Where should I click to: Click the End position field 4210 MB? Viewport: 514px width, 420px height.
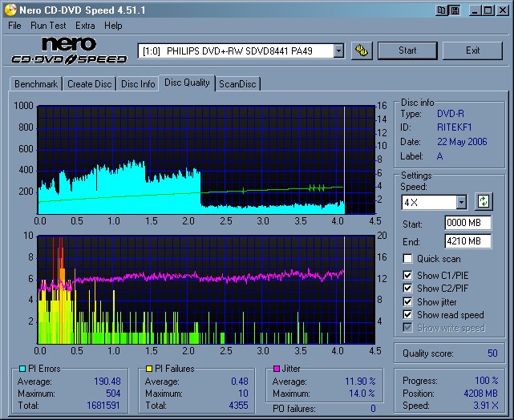467,241
